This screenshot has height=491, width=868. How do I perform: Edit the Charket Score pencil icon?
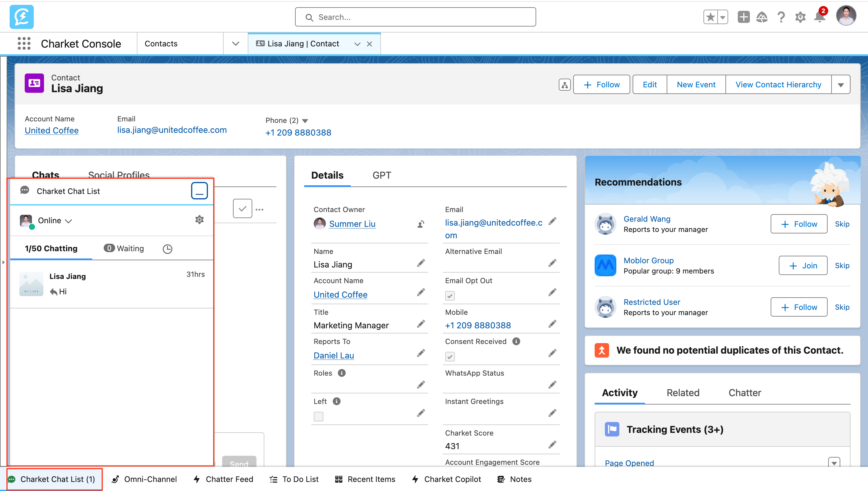pos(552,445)
